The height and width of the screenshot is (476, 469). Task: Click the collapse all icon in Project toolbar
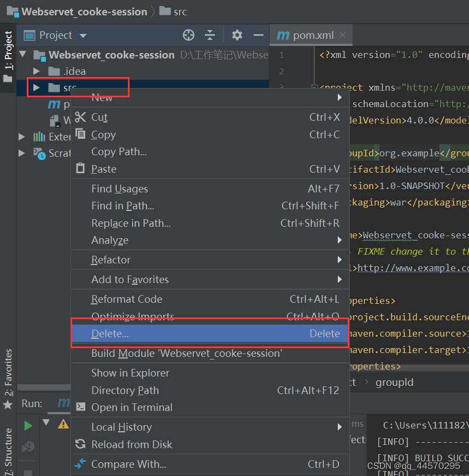(x=210, y=35)
